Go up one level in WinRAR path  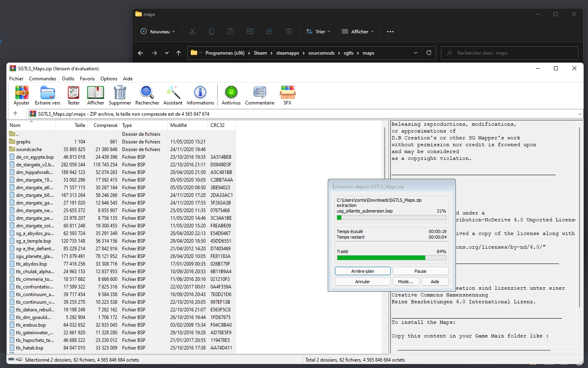coord(15,114)
